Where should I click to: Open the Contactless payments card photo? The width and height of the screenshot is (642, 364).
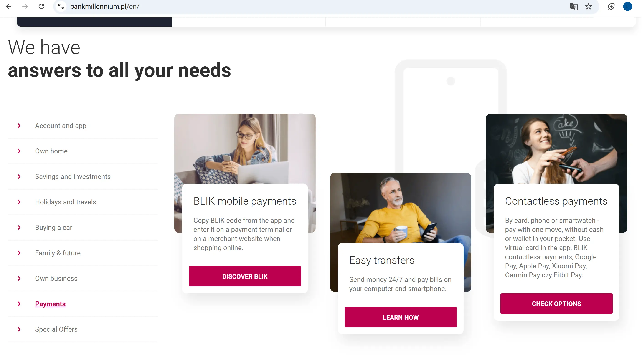556,148
